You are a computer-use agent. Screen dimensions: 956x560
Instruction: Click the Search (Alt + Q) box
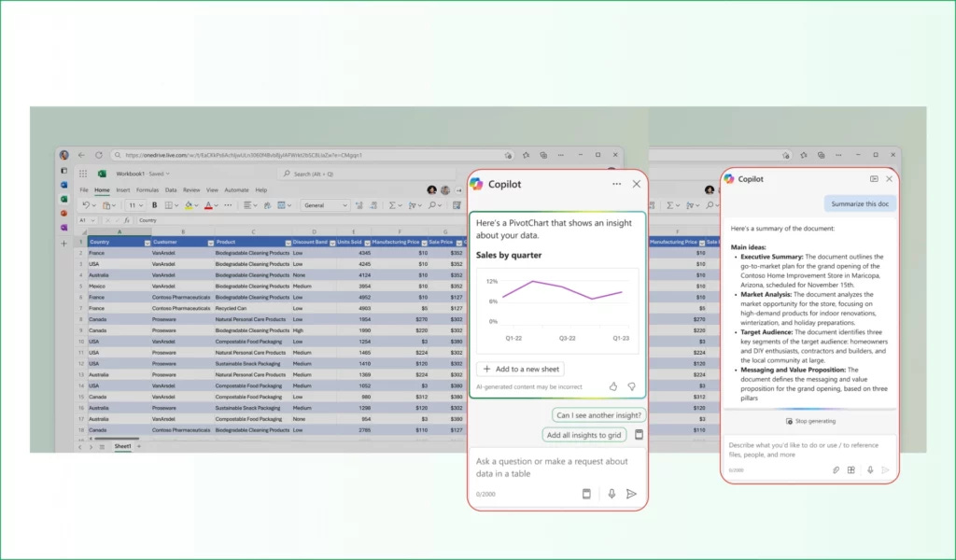pyautogui.click(x=368, y=174)
